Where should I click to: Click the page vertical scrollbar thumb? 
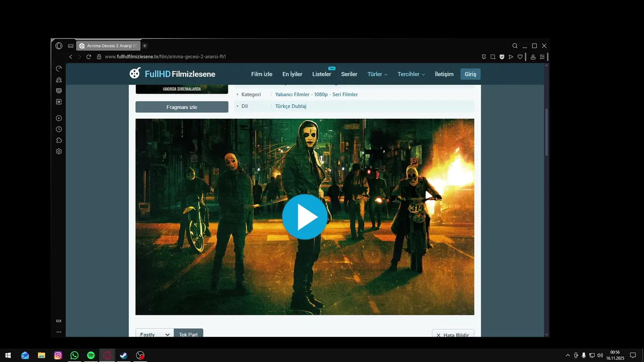pos(547,132)
